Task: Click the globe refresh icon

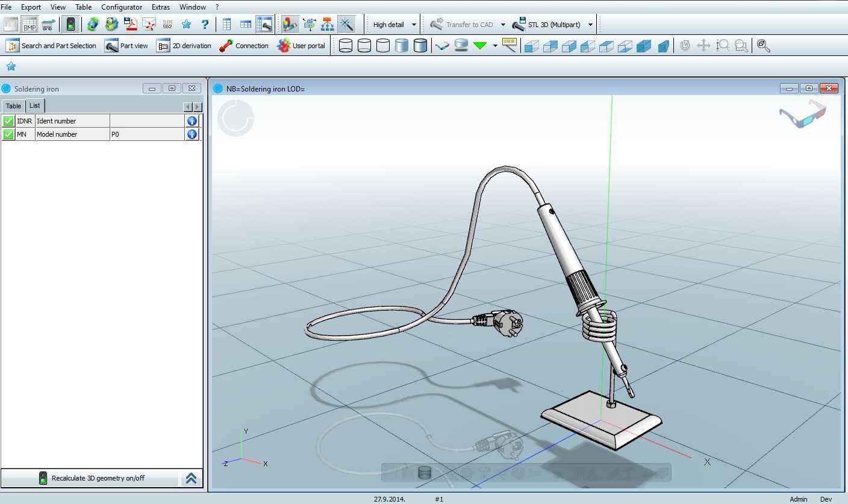Action: tap(93, 25)
